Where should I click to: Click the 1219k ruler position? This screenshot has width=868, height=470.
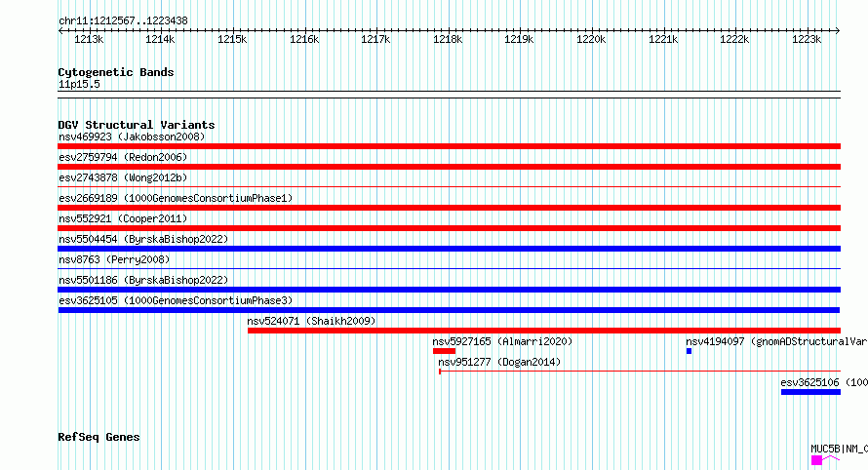[x=519, y=39]
